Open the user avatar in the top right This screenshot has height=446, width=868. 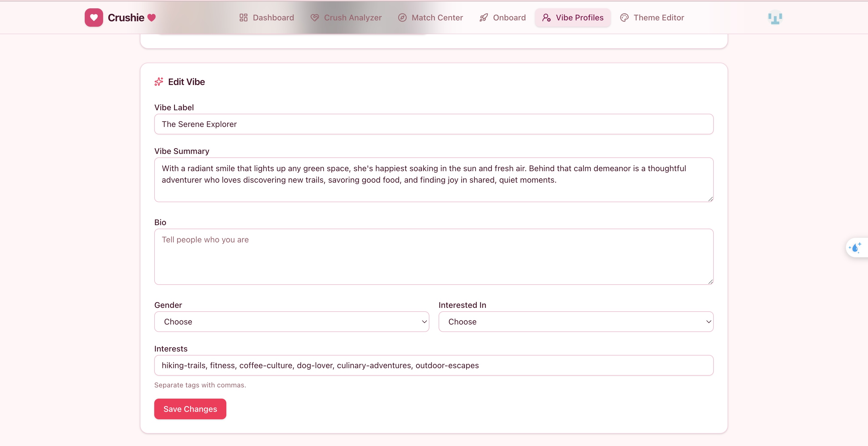click(x=775, y=18)
